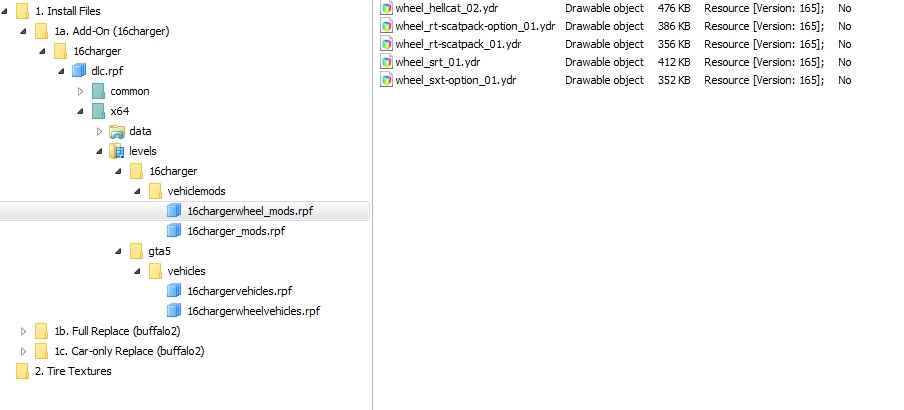This screenshot has height=410, width=904.
Task: Click the wheel_rt-scatpack_01.ydr file icon
Action: (386, 44)
